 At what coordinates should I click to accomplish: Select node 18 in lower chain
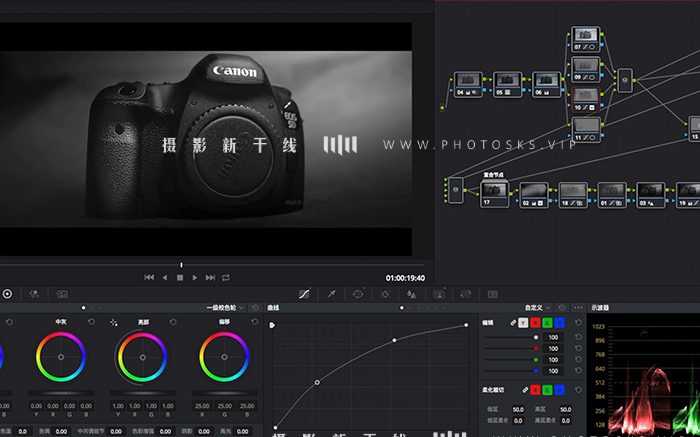point(573,195)
